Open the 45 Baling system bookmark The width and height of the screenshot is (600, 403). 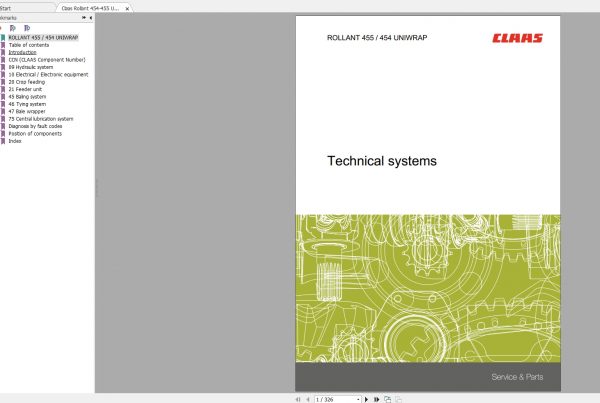(x=27, y=97)
